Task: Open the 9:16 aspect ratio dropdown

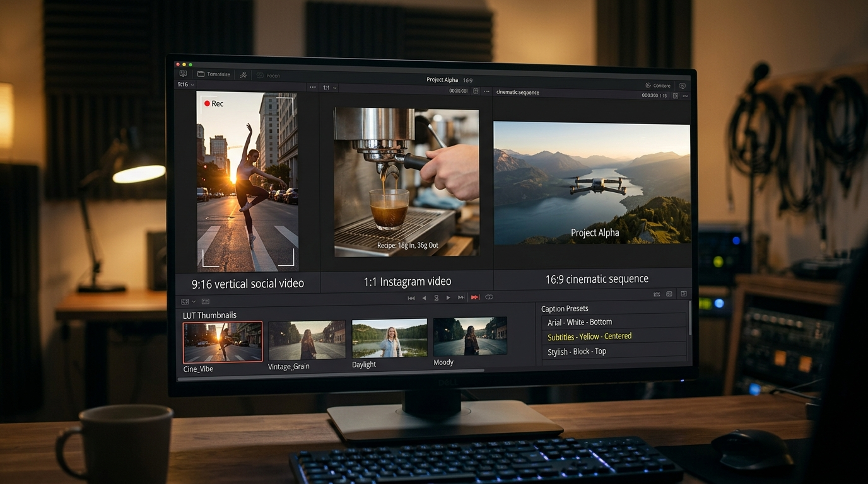Action: pos(186,84)
